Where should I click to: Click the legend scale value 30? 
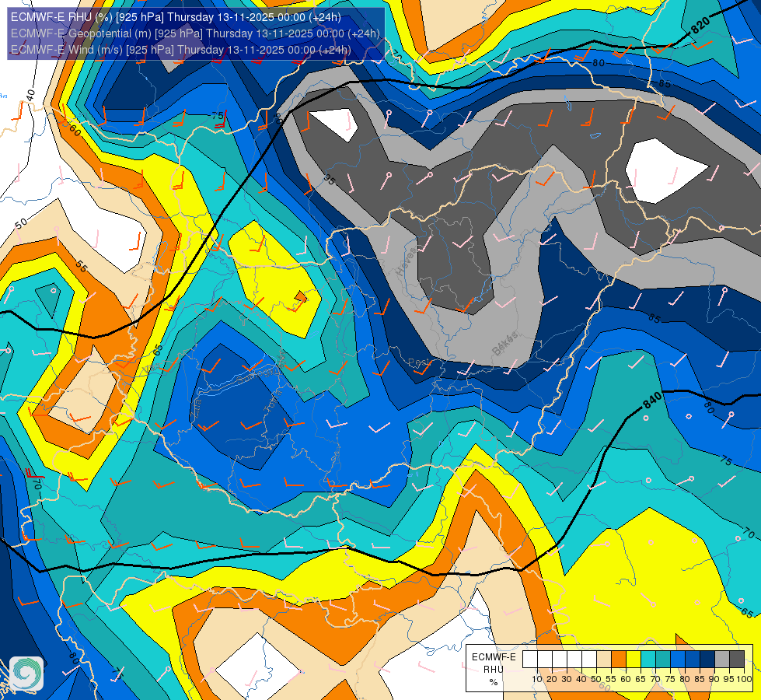[567, 679]
